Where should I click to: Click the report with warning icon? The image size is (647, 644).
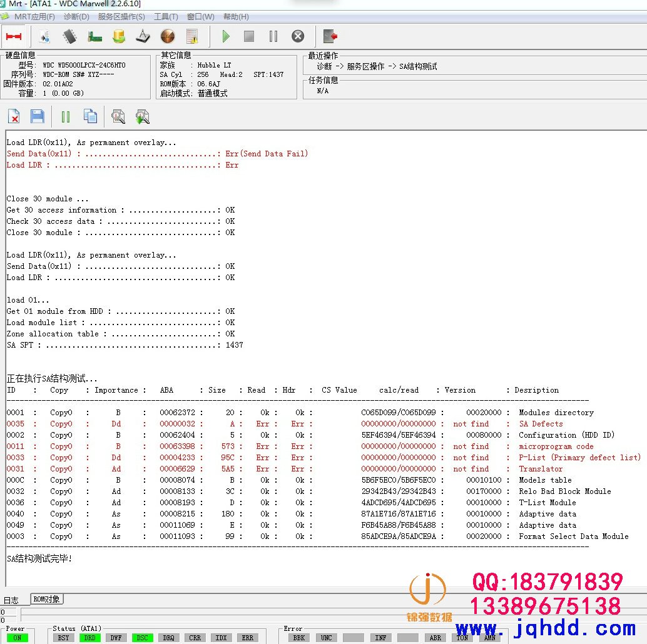pyautogui.click(x=192, y=37)
